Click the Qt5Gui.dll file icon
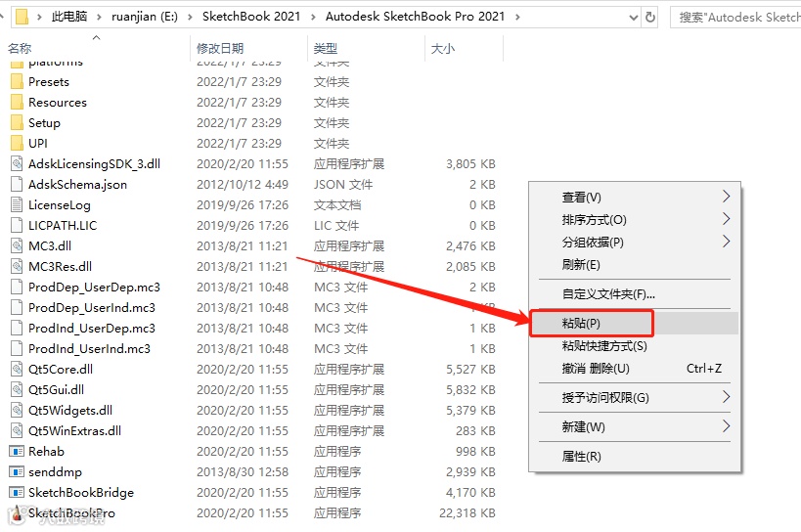This screenshot has height=532, width=801. [x=17, y=389]
